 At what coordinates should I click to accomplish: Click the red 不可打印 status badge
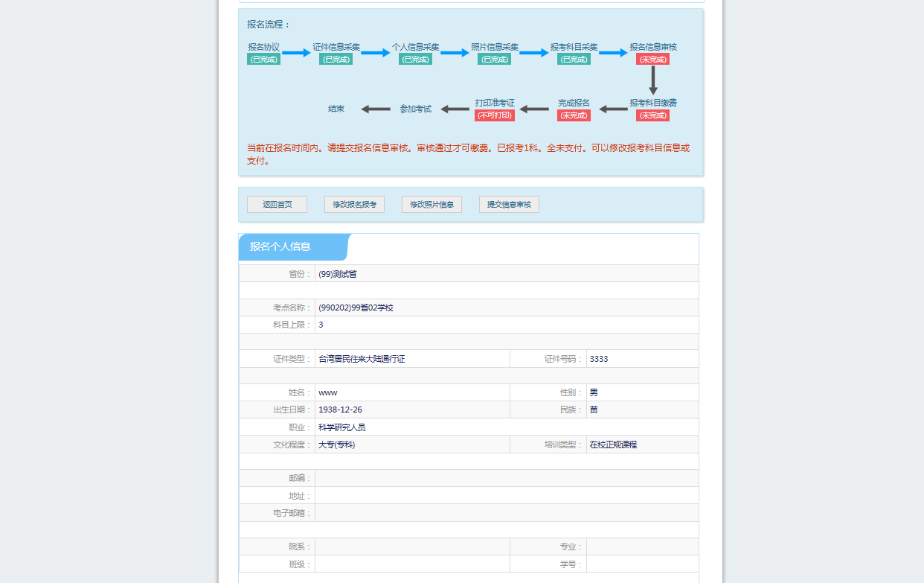tap(495, 115)
